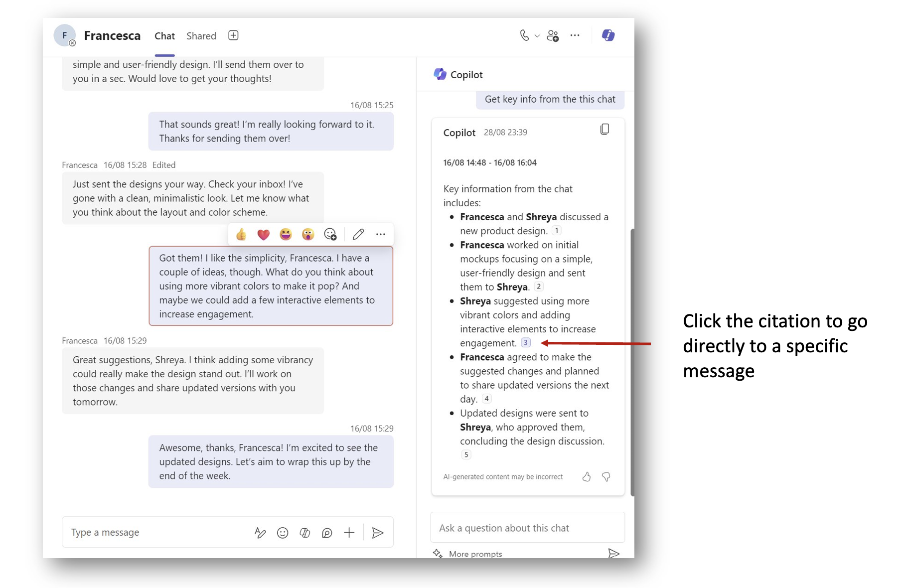Expand the call options dropdown arrow
904x588 pixels.
(x=537, y=36)
